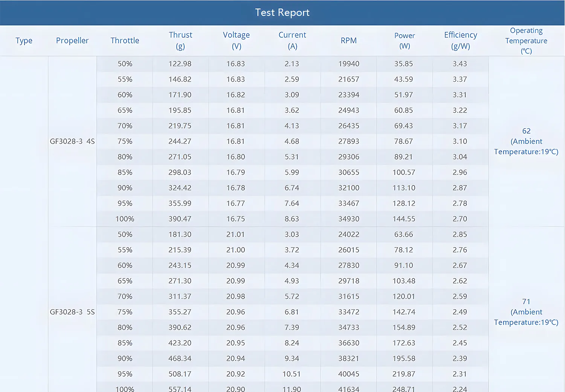Click the Operating Temperature column header

(x=526, y=41)
